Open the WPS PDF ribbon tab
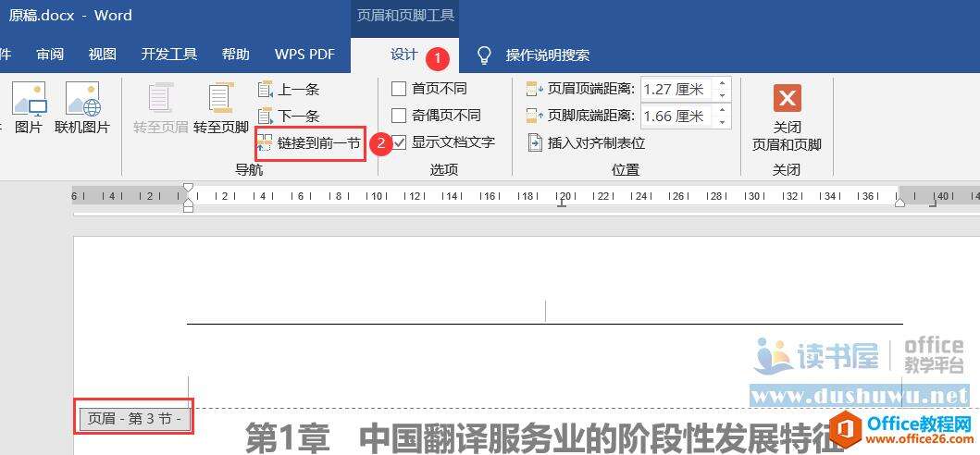This screenshot has width=980, height=455. pos(304,55)
